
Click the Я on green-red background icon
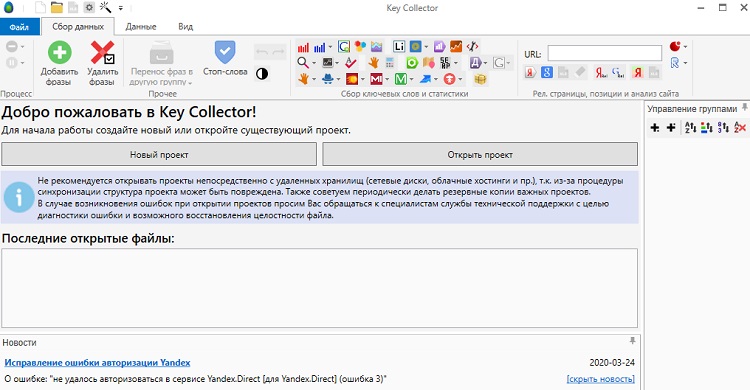(x=638, y=72)
